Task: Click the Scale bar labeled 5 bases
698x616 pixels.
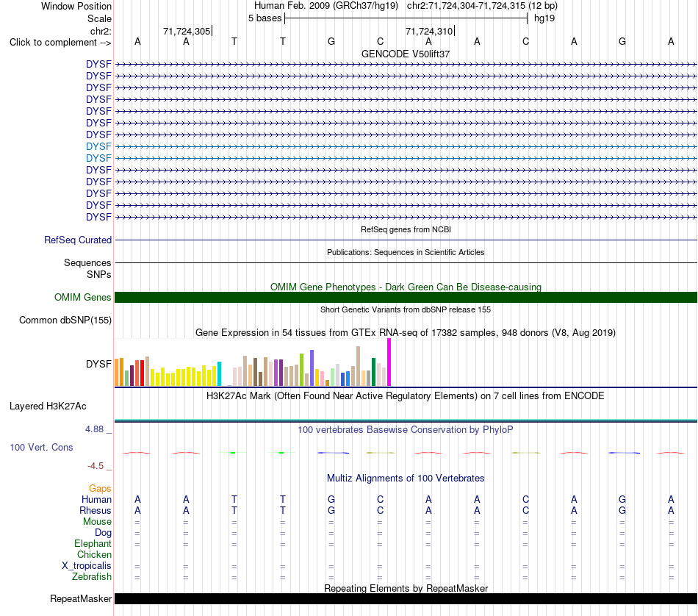Action: [406, 18]
